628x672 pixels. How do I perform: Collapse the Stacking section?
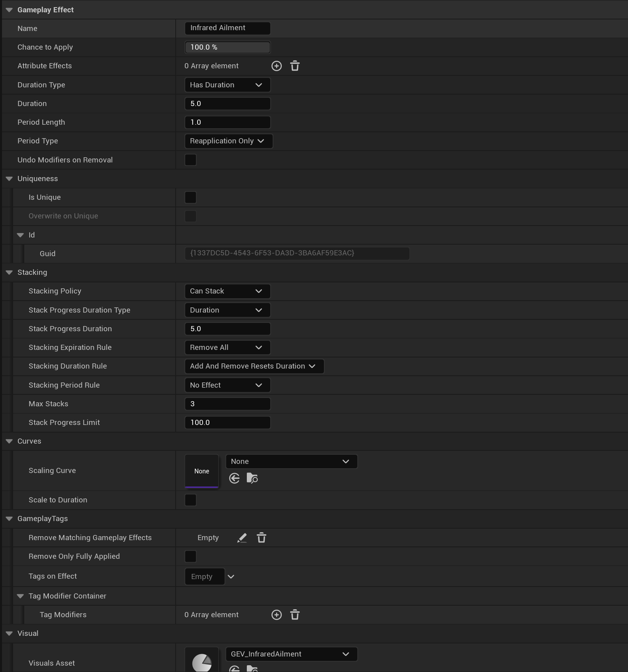[x=9, y=272]
